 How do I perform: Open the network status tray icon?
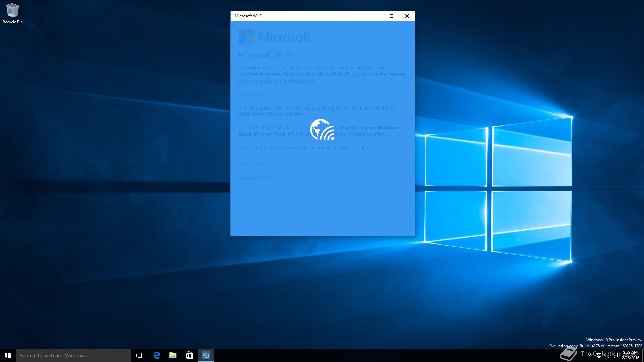599,355
